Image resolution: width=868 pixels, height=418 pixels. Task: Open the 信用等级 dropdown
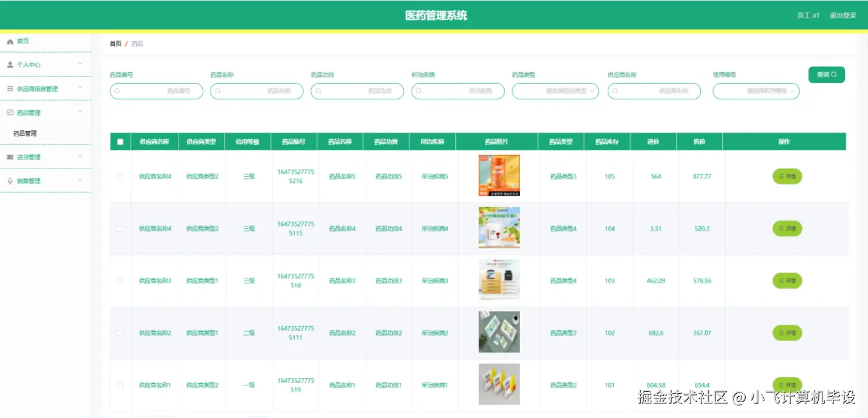(x=755, y=91)
